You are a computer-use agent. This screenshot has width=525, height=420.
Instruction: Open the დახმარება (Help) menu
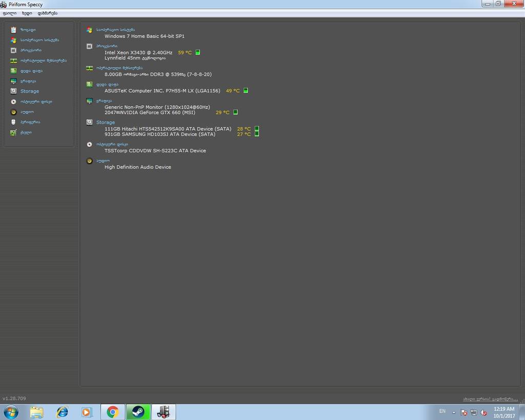tap(48, 13)
